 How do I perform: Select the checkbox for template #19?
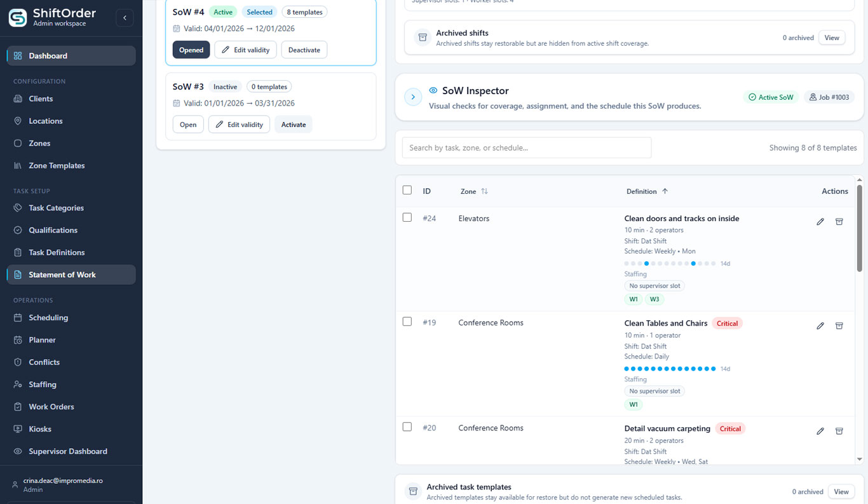click(407, 322)
